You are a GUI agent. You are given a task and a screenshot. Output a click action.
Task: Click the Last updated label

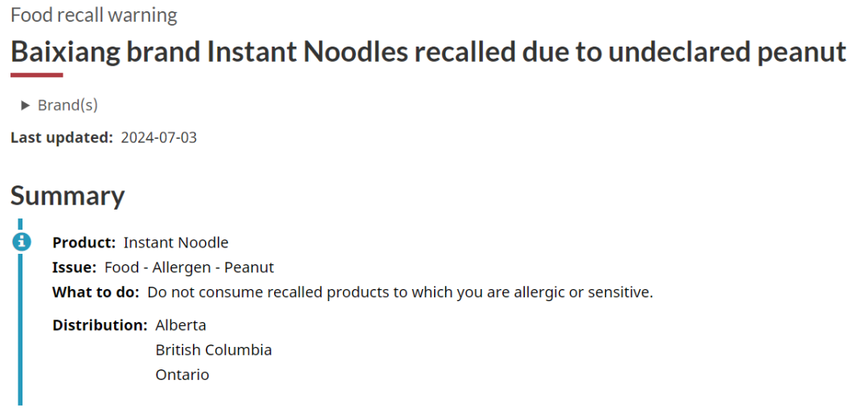[62, 138]
